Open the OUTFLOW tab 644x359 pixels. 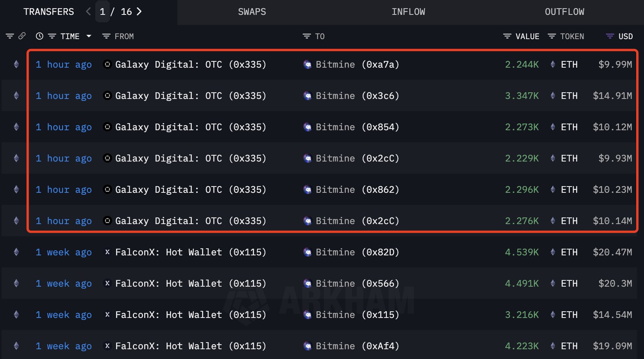click(x=565, y=12)
